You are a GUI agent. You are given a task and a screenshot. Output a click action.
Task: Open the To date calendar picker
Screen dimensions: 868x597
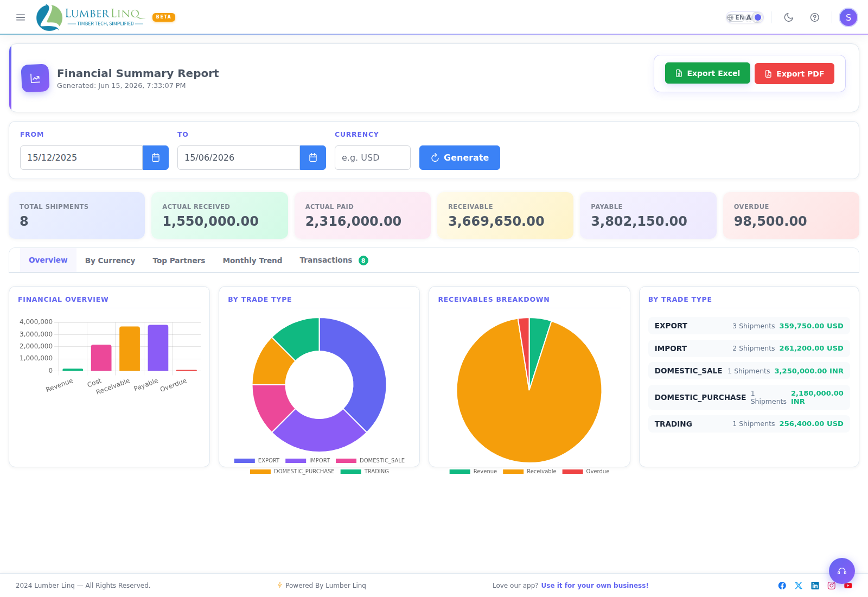[x=313, y=157]
